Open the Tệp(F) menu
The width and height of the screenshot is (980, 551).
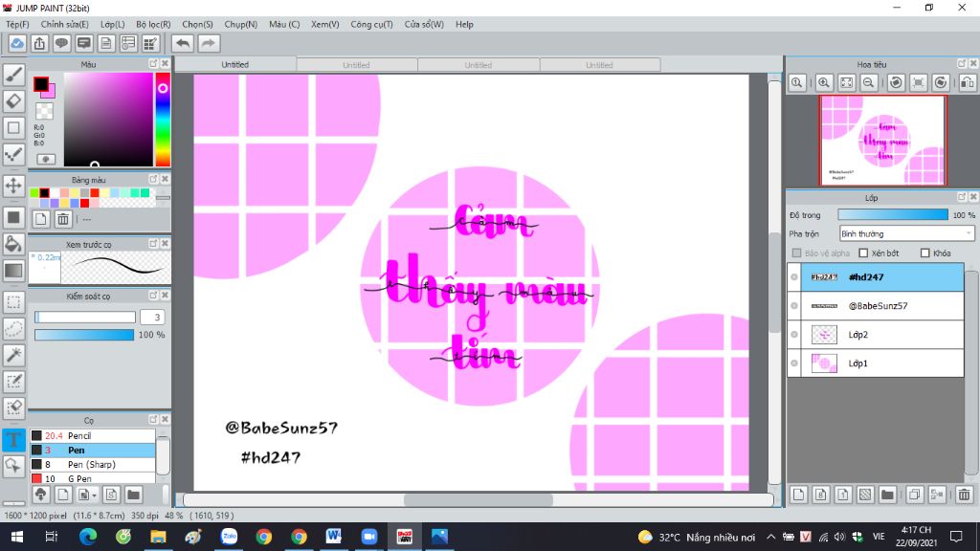tap(17, 24)
